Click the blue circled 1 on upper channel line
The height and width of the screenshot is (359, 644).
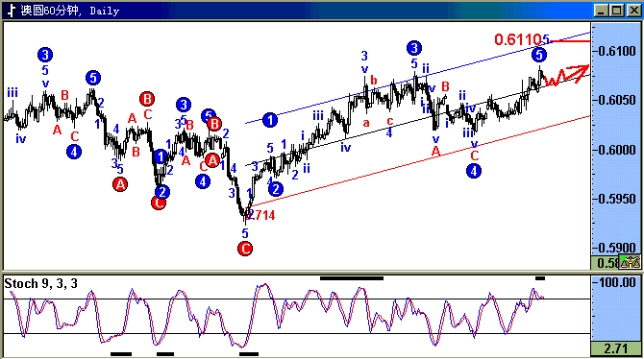270,120
